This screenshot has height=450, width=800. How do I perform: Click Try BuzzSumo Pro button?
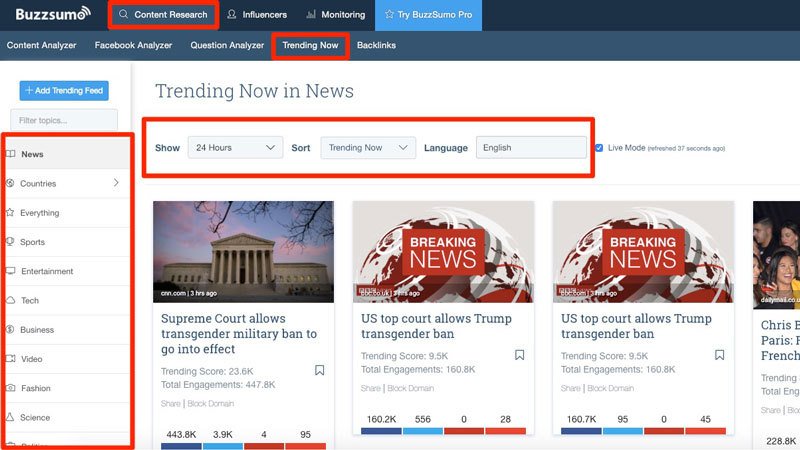pos(429,15)
